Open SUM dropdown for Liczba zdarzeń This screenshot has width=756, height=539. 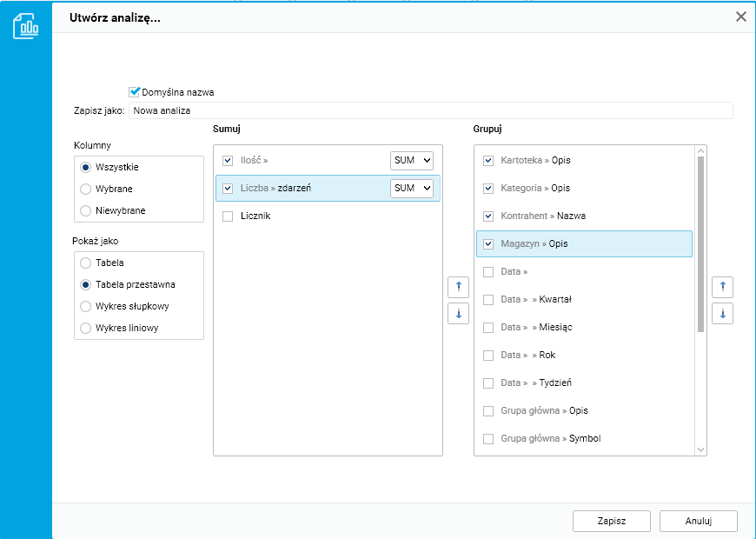click(x=411, y=189)
